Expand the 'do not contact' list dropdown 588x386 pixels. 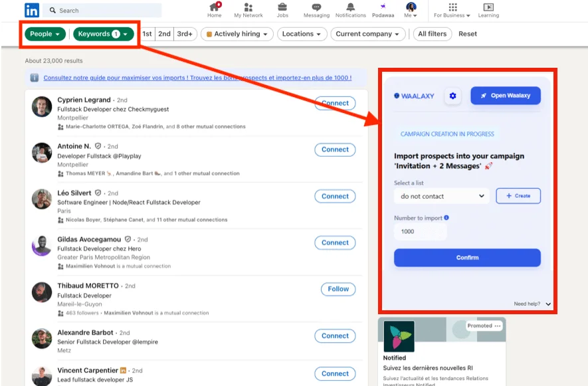442,196
